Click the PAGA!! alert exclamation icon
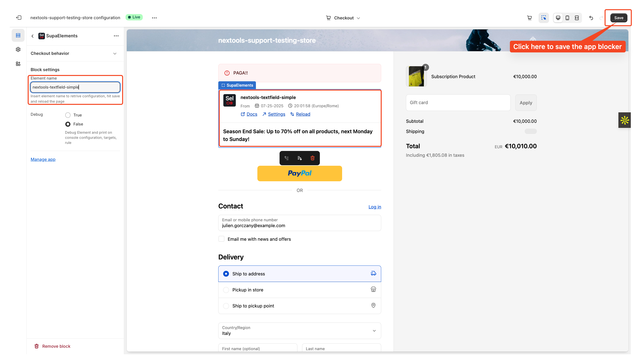The height and width of the screenshot is (364, 641). pos(227,73)
